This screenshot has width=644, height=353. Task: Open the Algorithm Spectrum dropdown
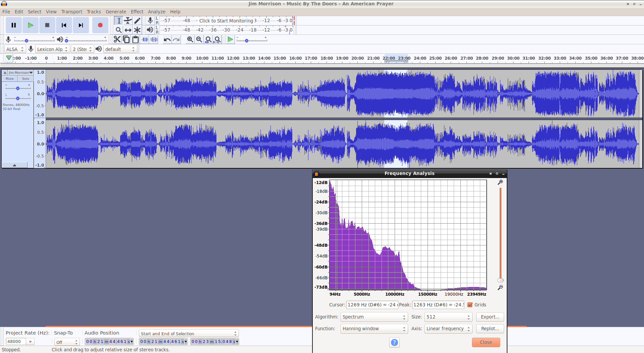(374, 317)
